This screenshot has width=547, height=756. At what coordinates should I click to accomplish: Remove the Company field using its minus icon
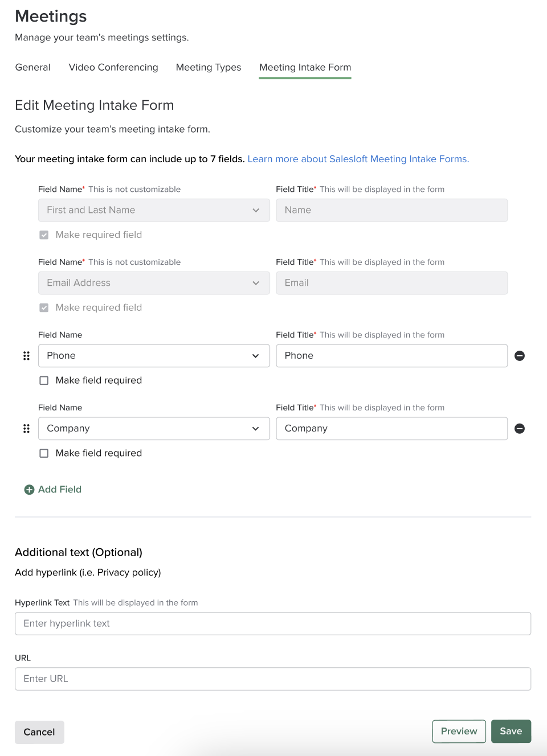520,429
